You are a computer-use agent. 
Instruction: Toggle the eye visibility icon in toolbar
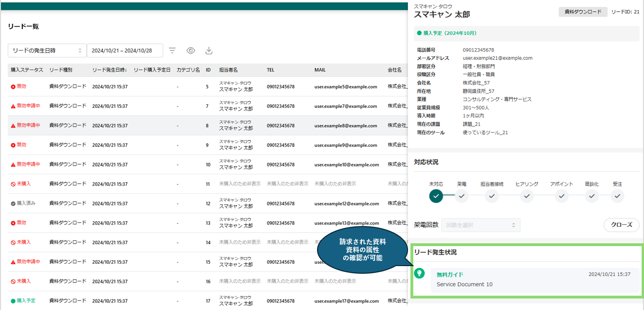(191, 51)
